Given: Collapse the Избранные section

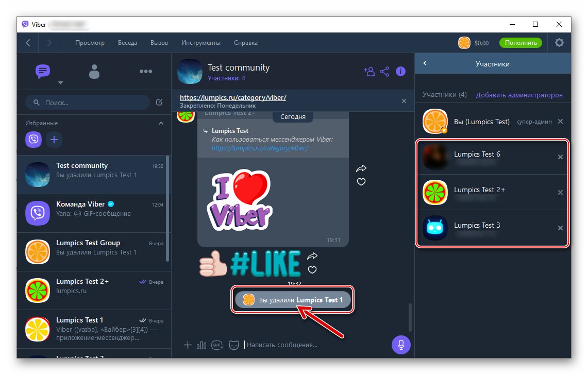Looking at the screenshot, I should (x=161, y=123).
